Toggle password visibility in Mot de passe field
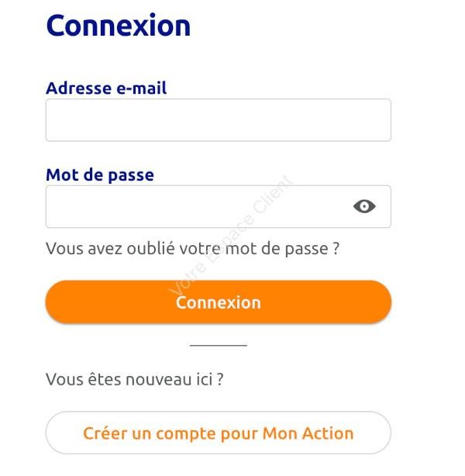 pyautogui.click(x=364, y=206)
